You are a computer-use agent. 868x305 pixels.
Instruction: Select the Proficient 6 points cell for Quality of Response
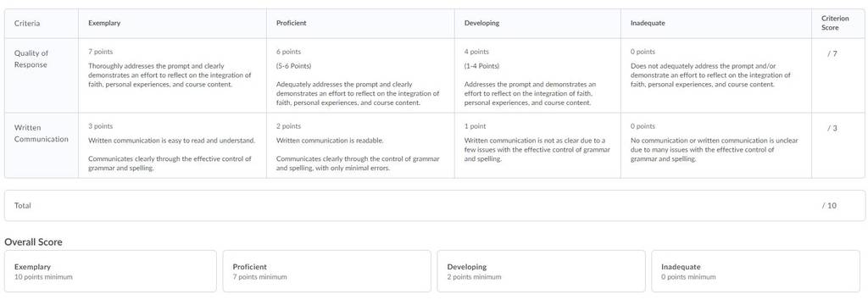pos(360,75)
